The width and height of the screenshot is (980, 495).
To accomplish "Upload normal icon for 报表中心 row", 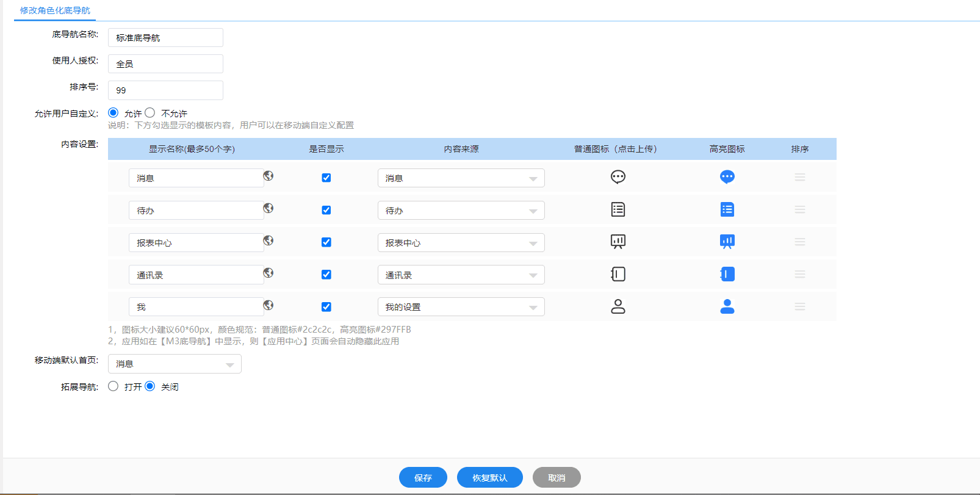I will tap(618, 242).
